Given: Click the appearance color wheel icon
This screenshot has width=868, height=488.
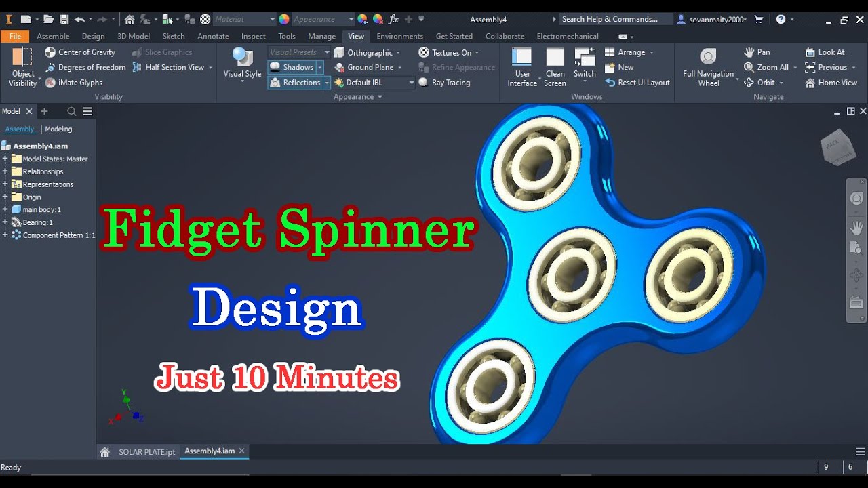Looking at the screenshot, I should [x=284, y=19].
